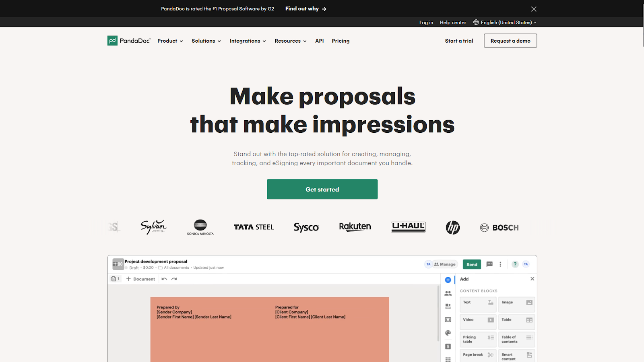Open the Pricing page

click(341, 41)
